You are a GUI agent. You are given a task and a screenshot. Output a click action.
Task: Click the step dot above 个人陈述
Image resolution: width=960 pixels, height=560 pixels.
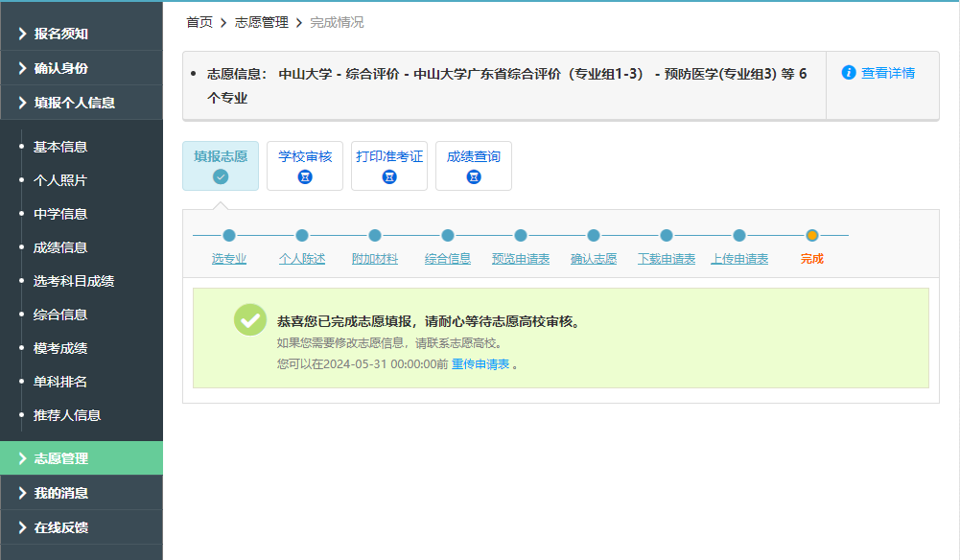[302, 235]
